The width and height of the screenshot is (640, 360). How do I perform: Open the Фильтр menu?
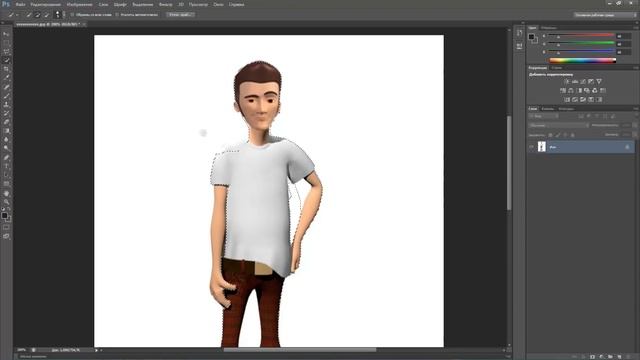165,4
